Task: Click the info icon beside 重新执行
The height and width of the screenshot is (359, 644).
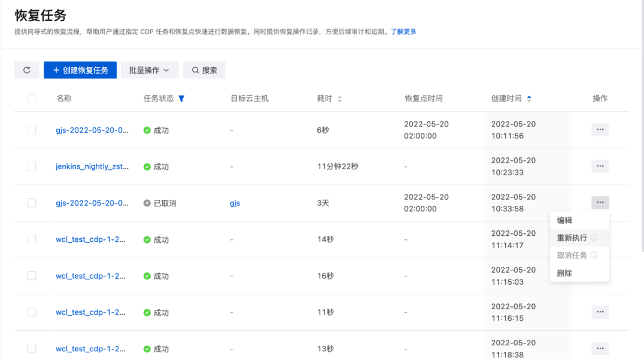Action: (594, 238)
